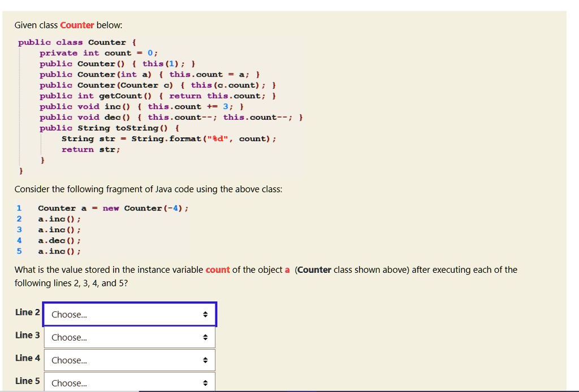The height and width of the screenshot is (392, 579).
Task: Select the bold 'Line 4' label
Action: coord(28,358)
